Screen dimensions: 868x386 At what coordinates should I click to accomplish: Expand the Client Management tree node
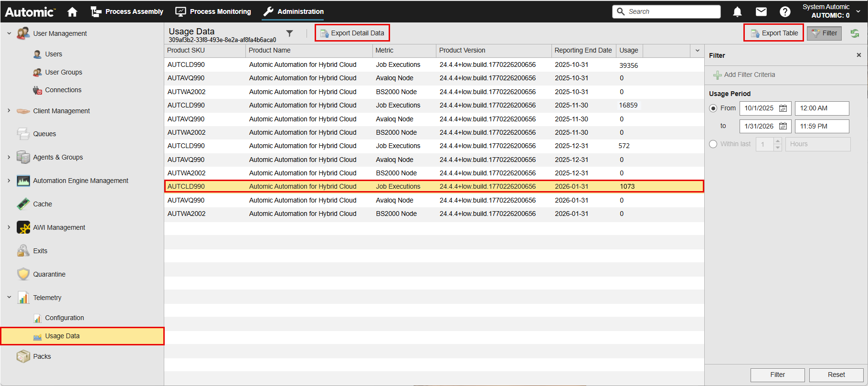click(x=9, y=111)
